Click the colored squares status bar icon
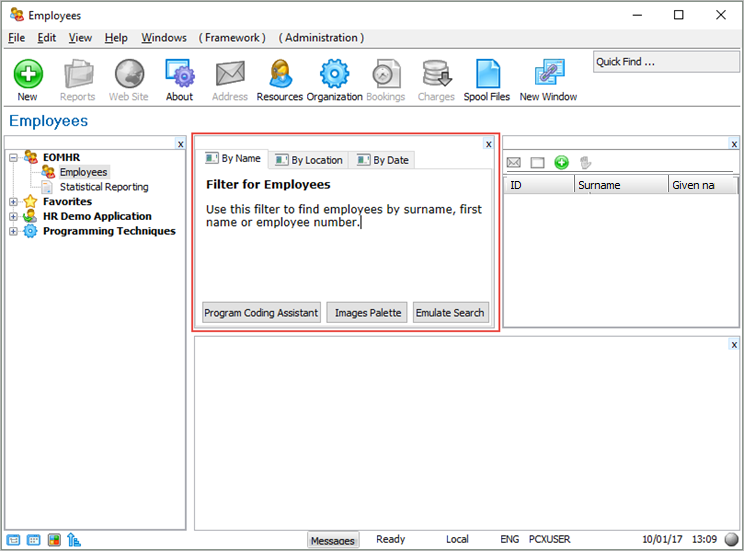This screenshot has width=744, height=551. [x=54, y=540]
